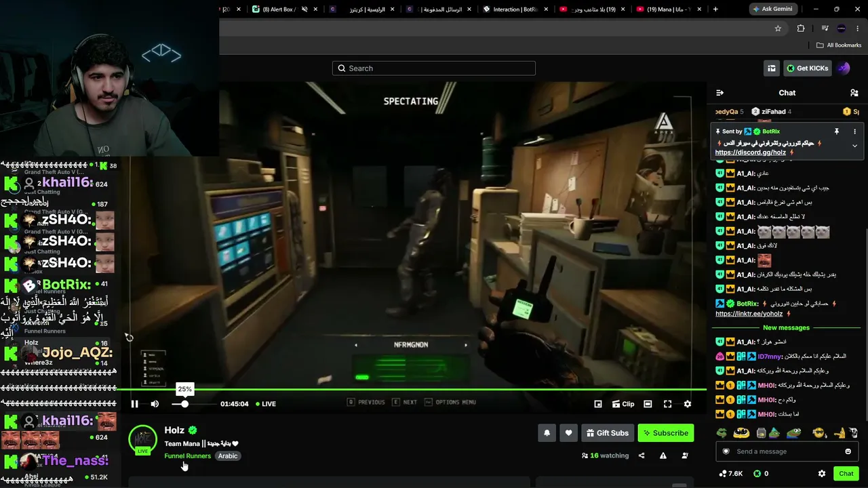
Task: Subscribe to the Holz channel
Action: click(x=666, y=433)
